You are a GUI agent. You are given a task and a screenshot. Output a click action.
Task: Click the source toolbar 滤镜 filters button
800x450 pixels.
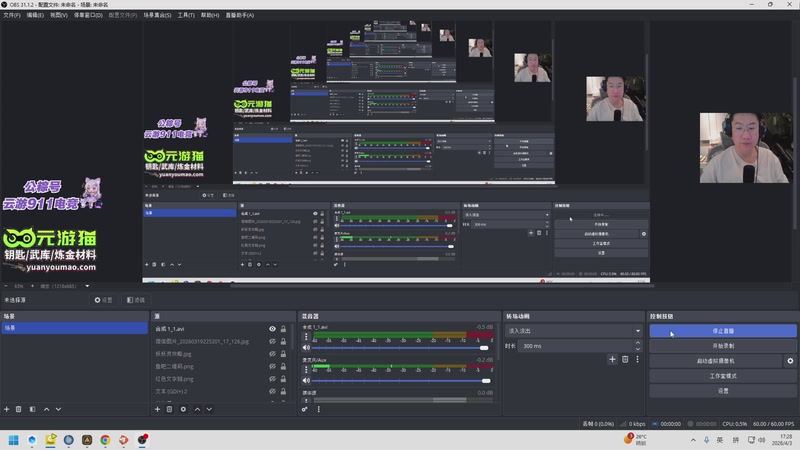click(136, 300)
